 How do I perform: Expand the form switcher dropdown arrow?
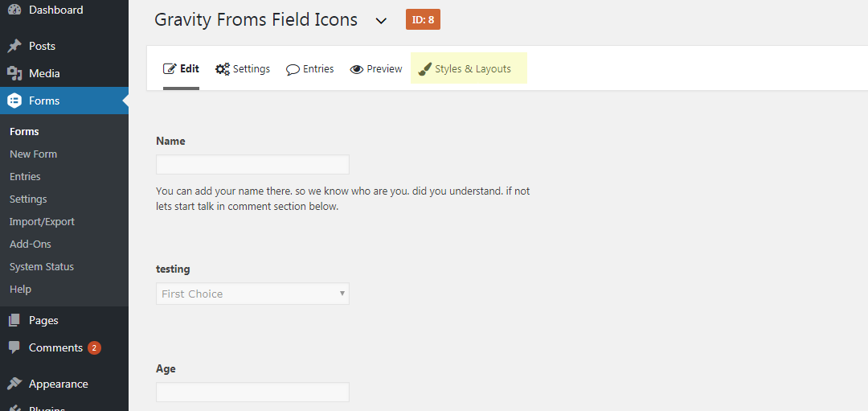(x=382, y=21)
